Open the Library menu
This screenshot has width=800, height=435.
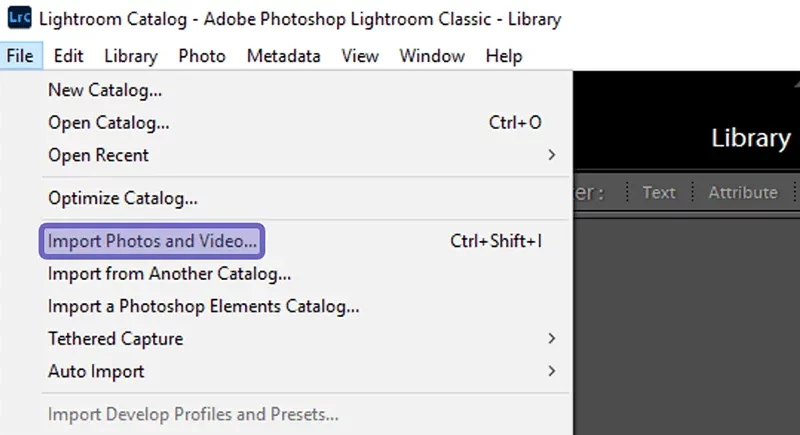coord(131,56)
